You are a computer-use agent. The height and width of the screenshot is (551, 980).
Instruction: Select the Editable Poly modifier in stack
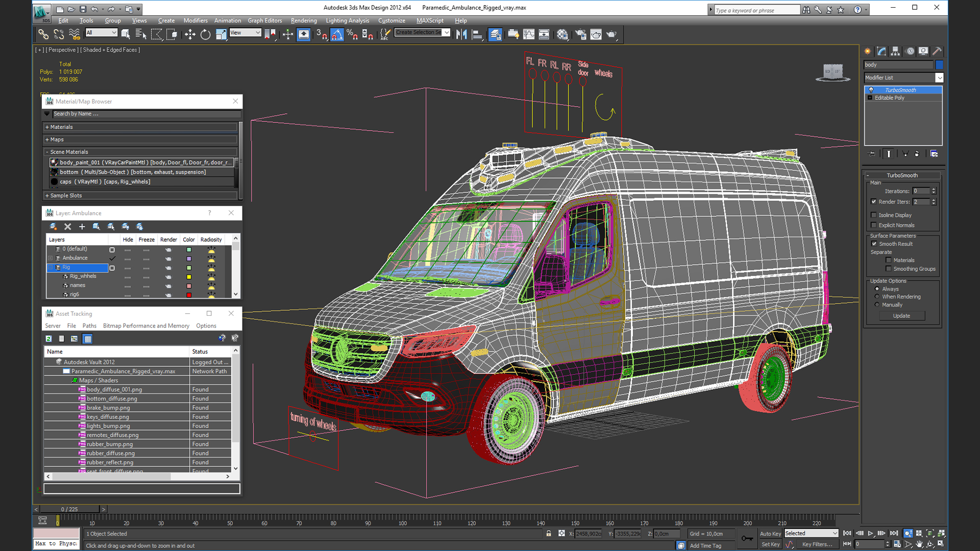[889, 98]
